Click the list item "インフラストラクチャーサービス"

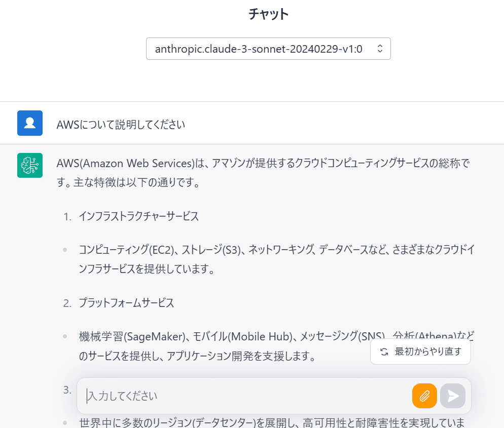pos(138,216)
